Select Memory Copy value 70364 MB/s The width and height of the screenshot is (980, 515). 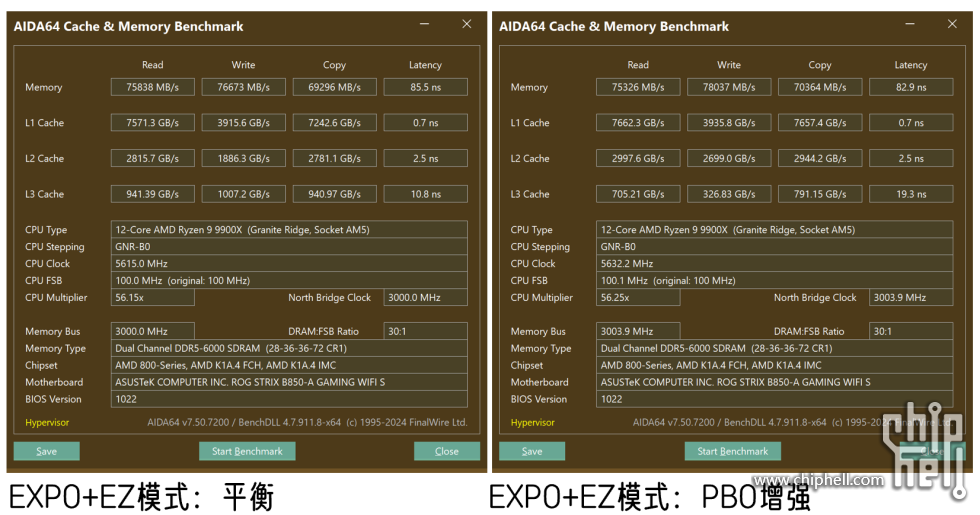820,87
